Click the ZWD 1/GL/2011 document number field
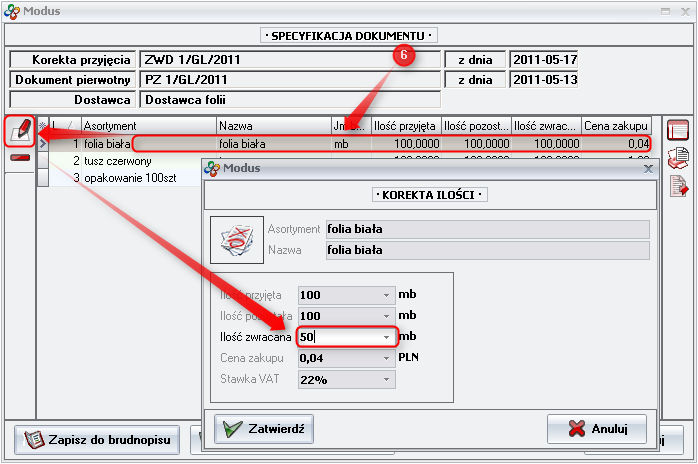The width and height of the screenshot is (698, 464). (x=290, y=59)
